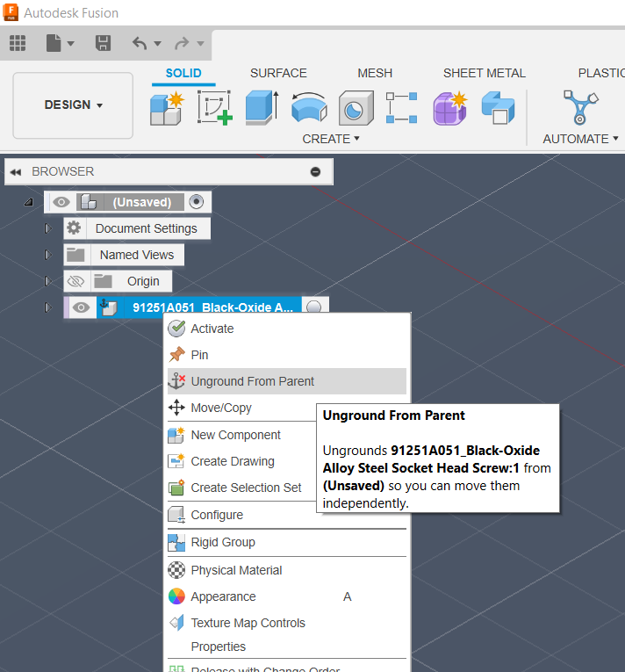The image size is (625, 672).
Task: Open the AUTOMATE panel dropdown
Action: click(x=580, y=139)
